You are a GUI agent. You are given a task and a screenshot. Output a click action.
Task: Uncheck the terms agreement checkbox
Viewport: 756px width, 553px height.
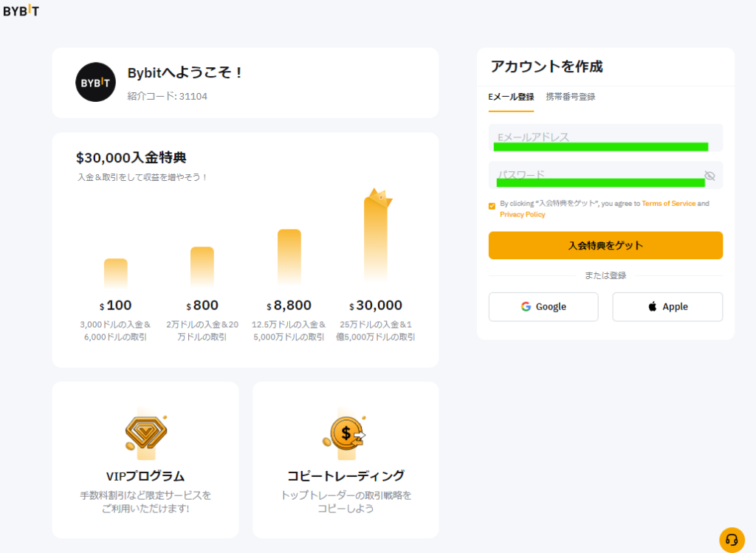pyautogui.click(x=492, y=206)
